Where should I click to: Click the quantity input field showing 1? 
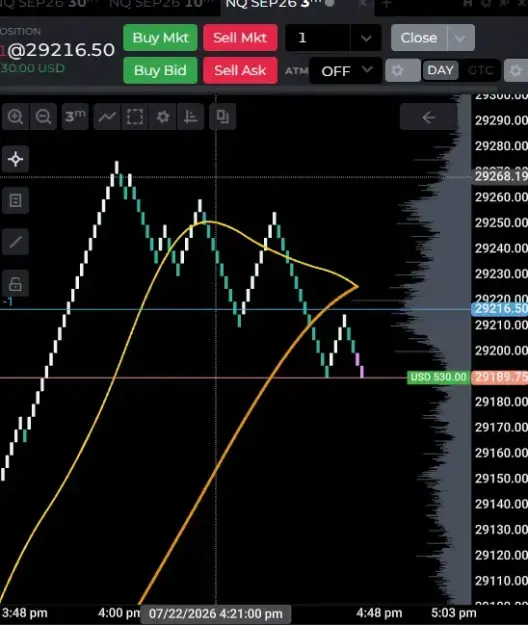tap(318, 38)
